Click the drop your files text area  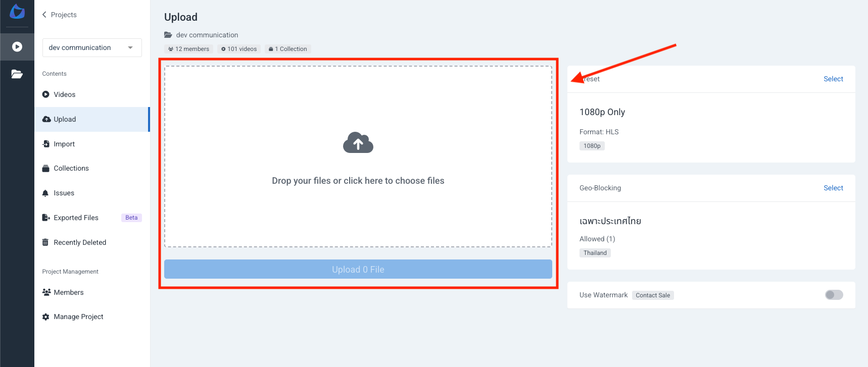pos(358,181)
